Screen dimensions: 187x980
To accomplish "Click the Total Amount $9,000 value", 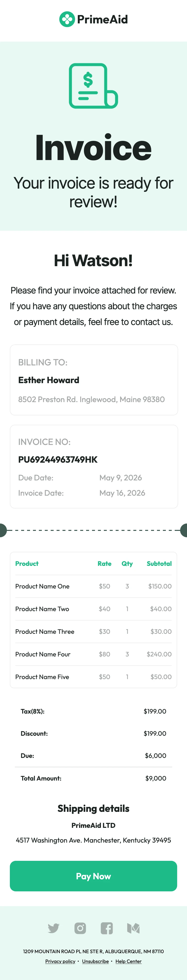I will click(156, 778).
